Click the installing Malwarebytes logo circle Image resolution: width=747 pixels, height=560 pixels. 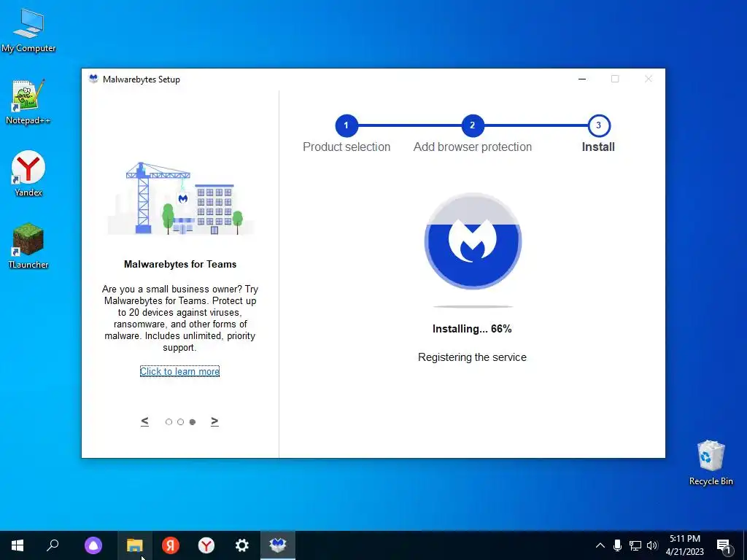pyautogui.click(x=473, y=241)
